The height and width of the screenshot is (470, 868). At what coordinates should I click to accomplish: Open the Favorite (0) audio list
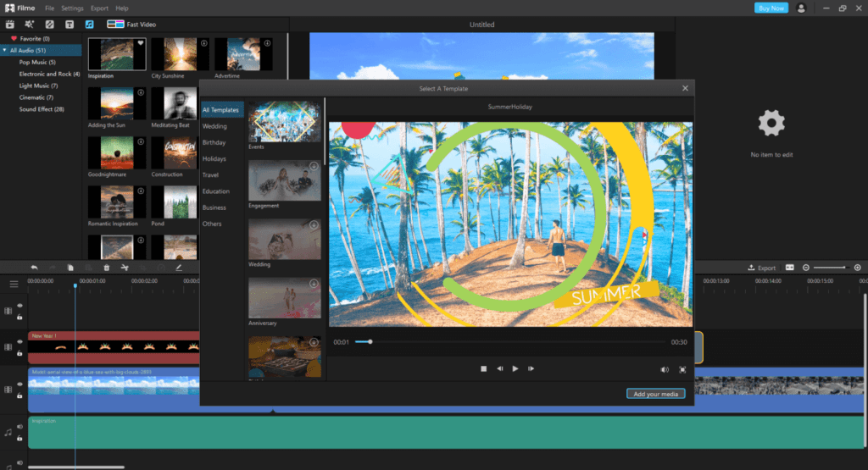(34, 39)
